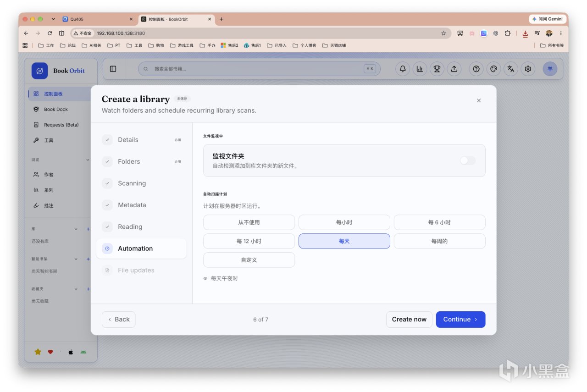
Task: Click the Book Orbit logo
Action: (x=39, y=71)
